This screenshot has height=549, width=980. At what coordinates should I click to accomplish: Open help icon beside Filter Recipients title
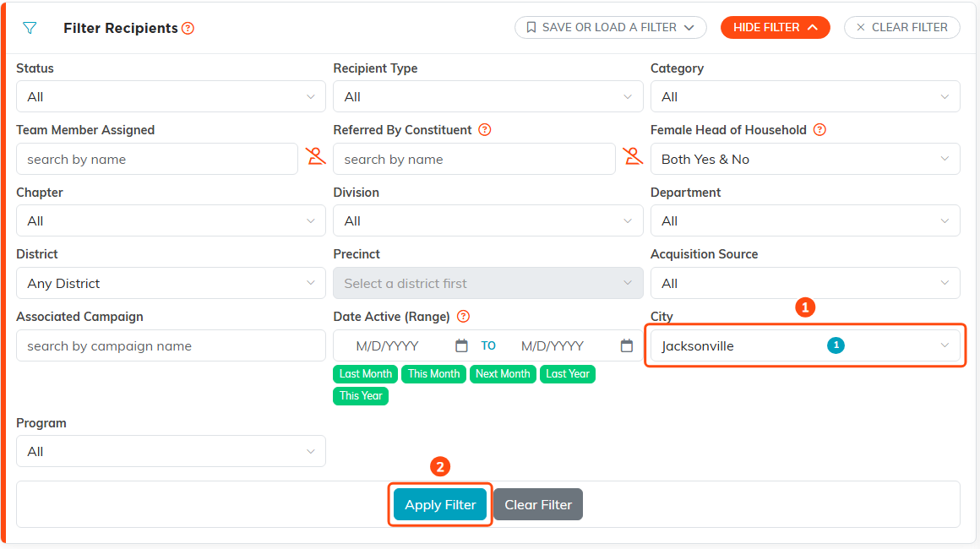point(188,28)
